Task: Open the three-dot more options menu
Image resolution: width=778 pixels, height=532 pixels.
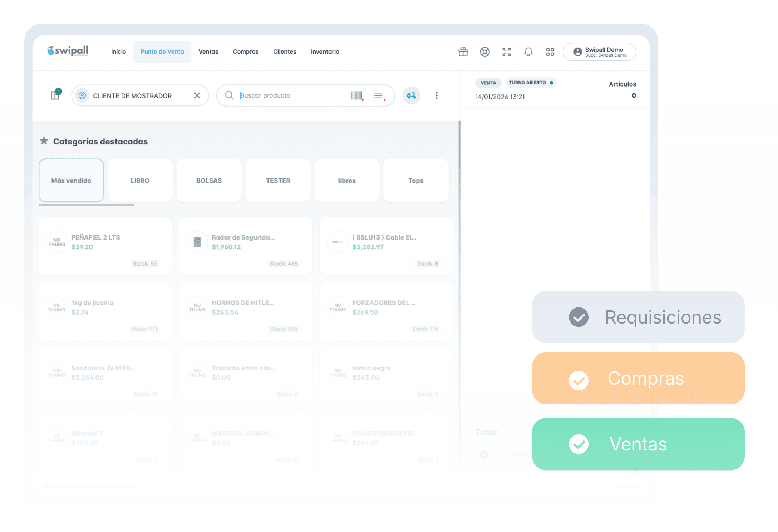Action: click(436, 95)
